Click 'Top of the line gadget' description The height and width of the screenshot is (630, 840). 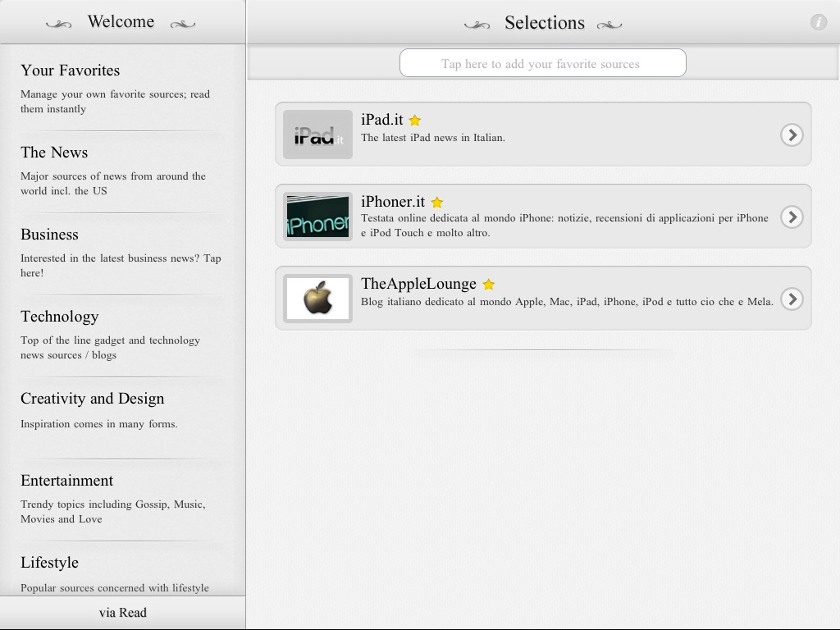click(x=111, y=347)
